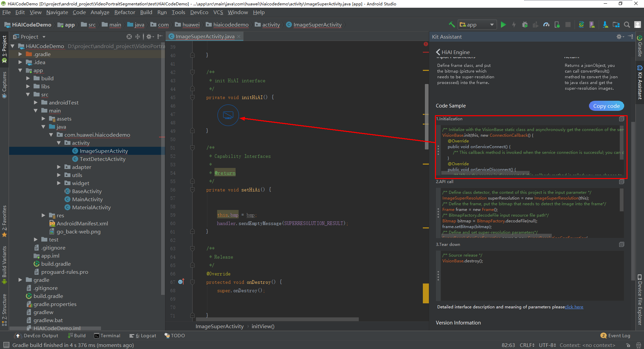Image resolution: width=644 pixels, height=349 pixels.
Task: Open SDK Manager download icon
Action: click(x=605, y=25)
